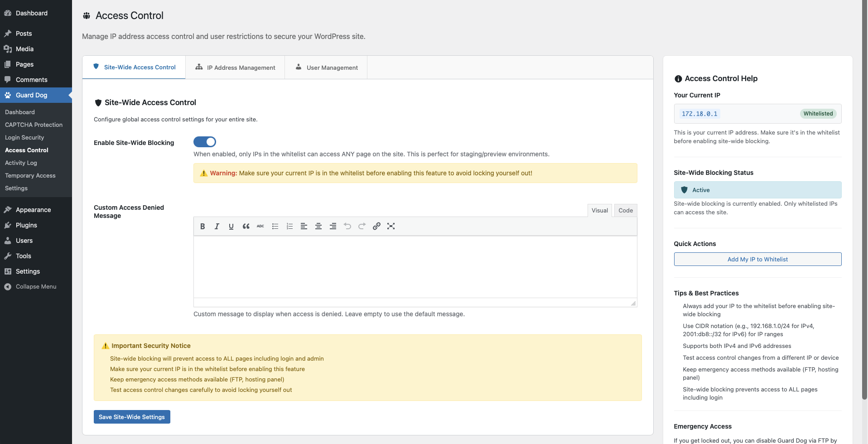Viewport: 868px width, 444px height.
Task: Open the User Management tab
Action: [x=326, y=68]
